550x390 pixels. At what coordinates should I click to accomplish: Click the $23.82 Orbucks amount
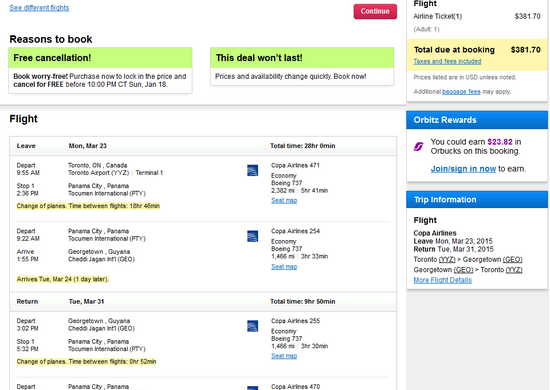[x=500, y=142]
